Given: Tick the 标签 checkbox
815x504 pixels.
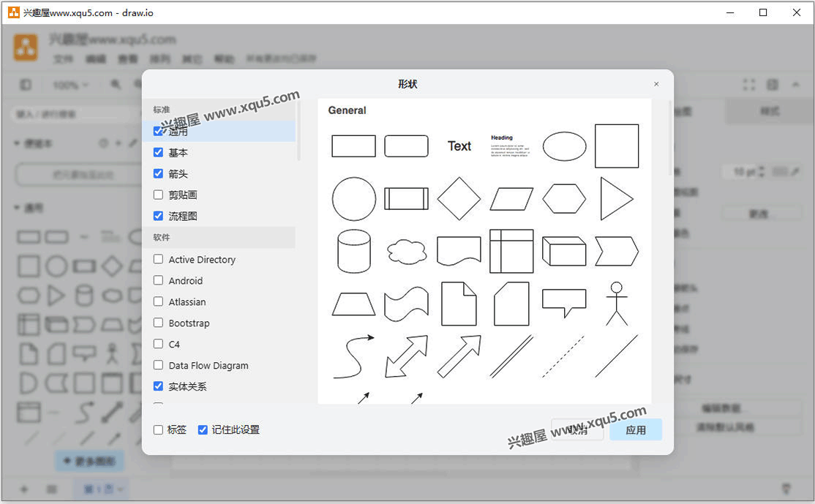Looking at the screenshot, I should tap(158, 429).
